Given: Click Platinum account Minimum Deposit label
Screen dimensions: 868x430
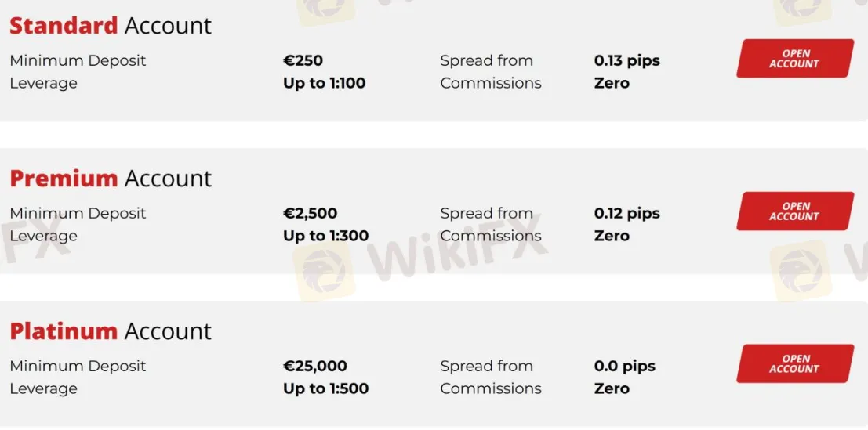Looking at the screenshot, I should tap(78, 366).
